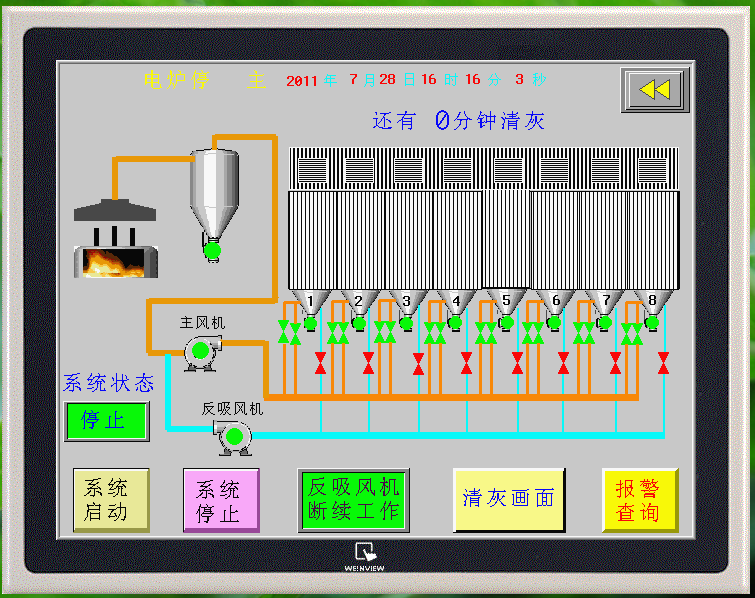755x598 pixels.
Task: Click hopper number 7 label
Action: (606, 300)
